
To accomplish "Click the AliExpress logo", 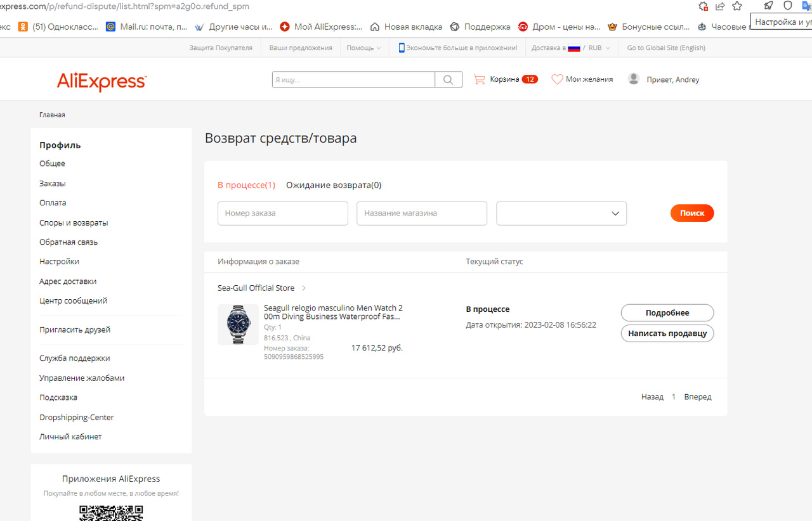I will click(101, 82).
